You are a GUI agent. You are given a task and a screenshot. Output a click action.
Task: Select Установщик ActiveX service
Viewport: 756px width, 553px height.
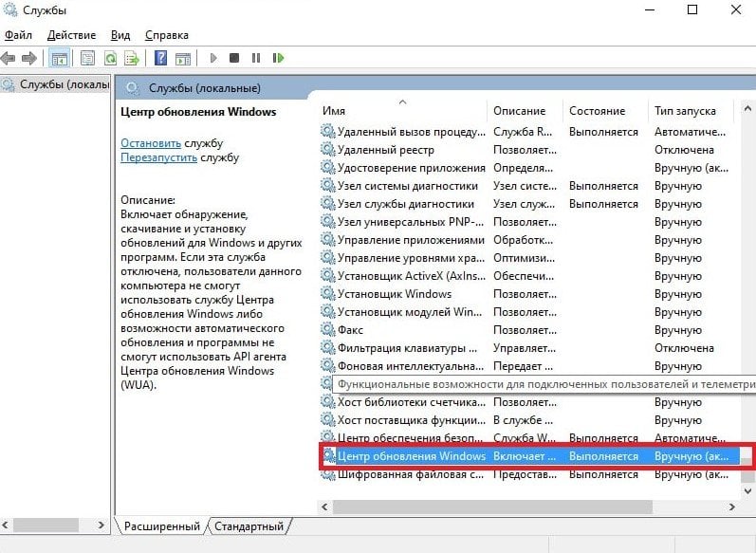[x=528, y=276]
